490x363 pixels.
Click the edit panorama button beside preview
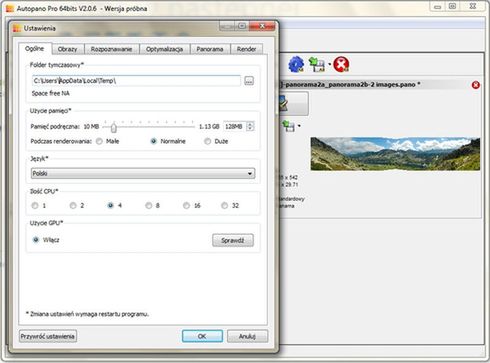coord(294,104)
